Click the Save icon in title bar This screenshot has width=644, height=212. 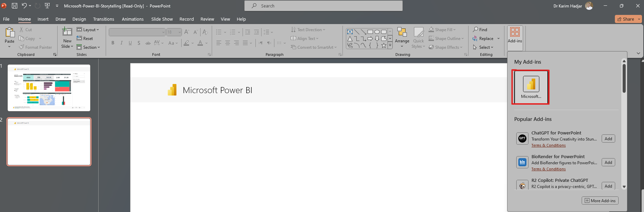coord(15,6)
